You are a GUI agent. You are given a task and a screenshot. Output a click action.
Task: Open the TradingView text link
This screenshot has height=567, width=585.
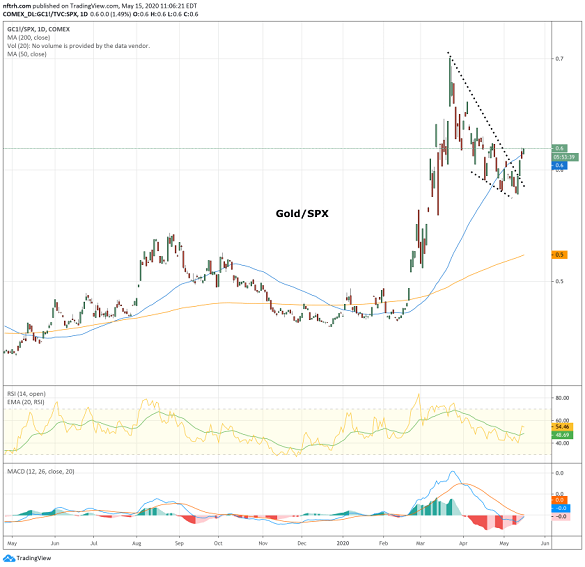coord(34,558)
